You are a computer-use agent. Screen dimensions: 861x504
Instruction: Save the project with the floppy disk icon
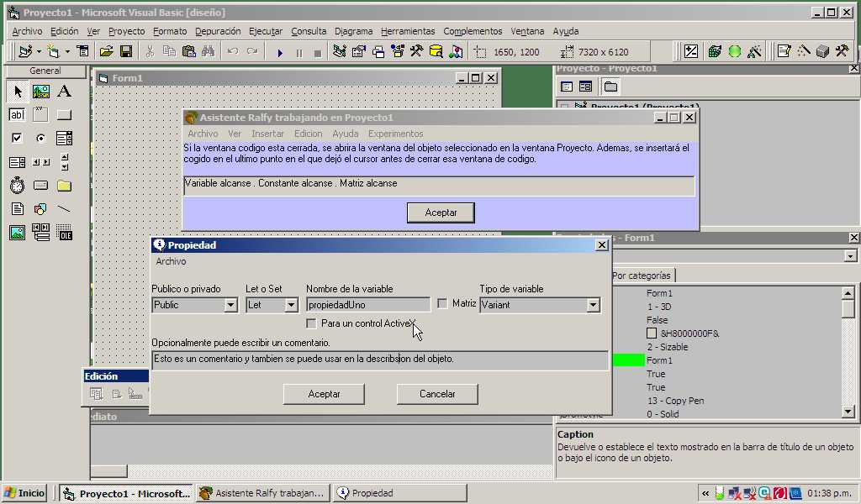[126, 51]
